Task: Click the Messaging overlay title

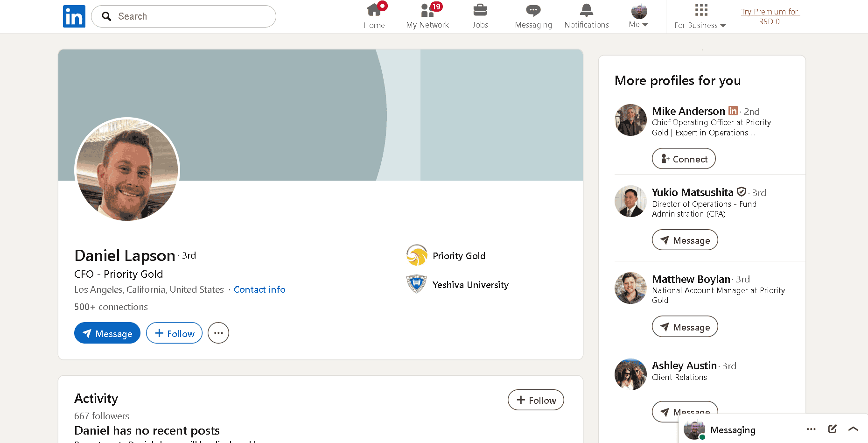Action: (733, 430)
